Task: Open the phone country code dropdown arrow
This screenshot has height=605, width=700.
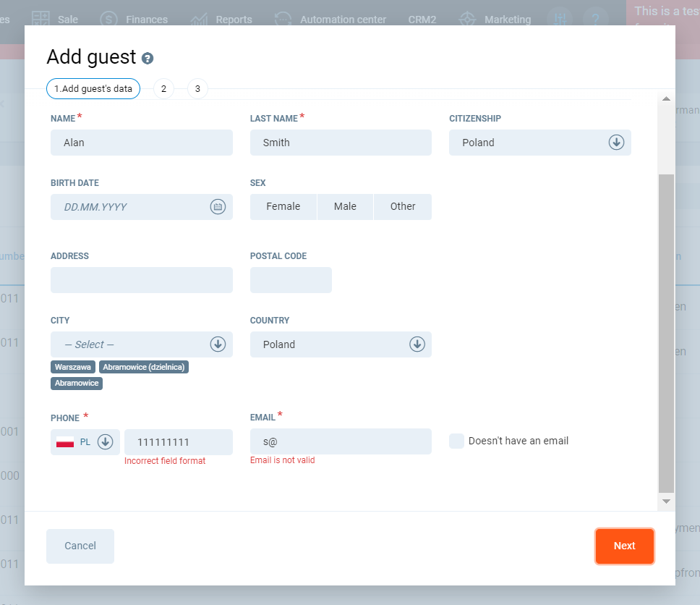Action: coord(106,441)
